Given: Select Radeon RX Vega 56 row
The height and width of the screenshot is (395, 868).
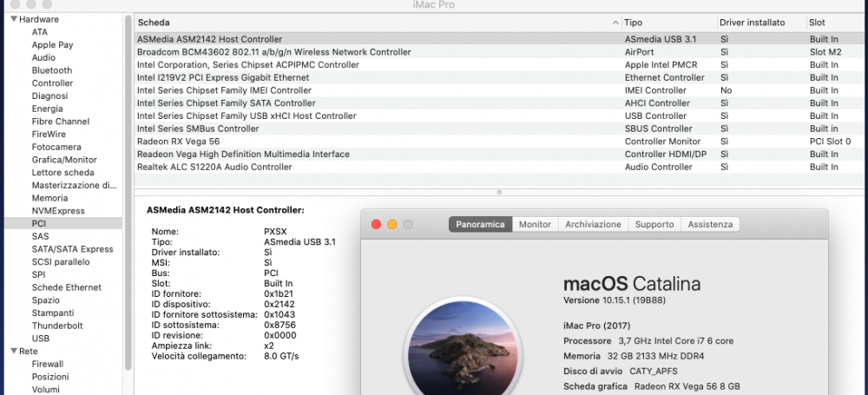Looking at the screenshot, I should (x=499, y=142).
